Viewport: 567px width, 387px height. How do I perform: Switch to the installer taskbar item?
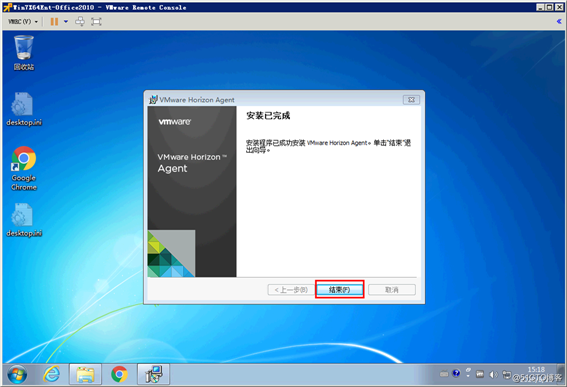(154, 374)
